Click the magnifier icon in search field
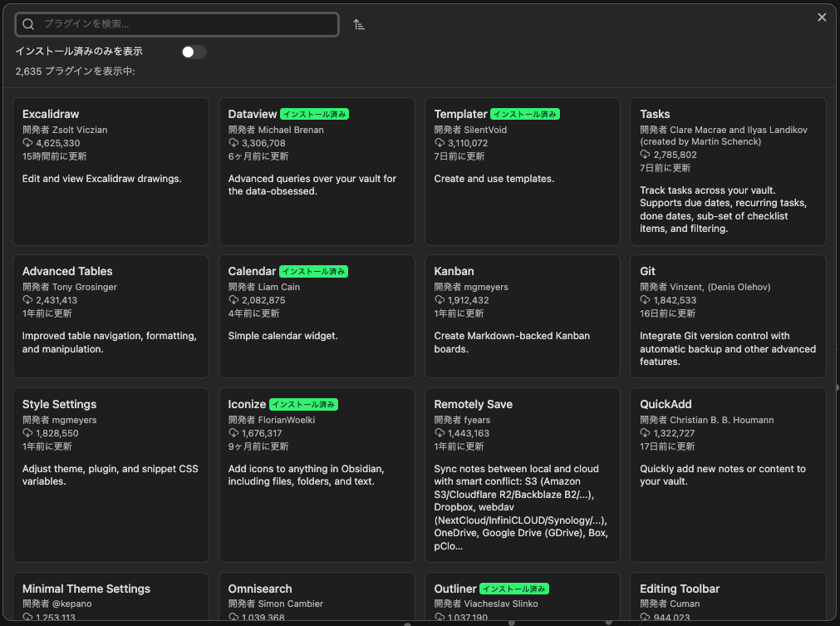 29,25
